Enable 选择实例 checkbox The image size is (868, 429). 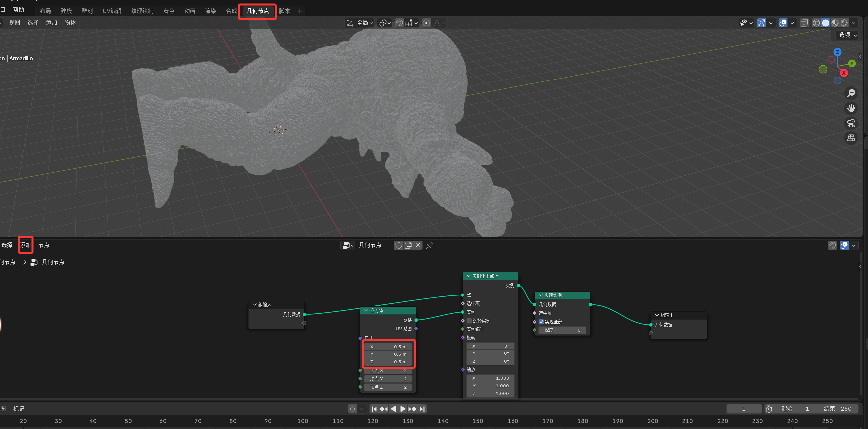click(x=469, y=320)
